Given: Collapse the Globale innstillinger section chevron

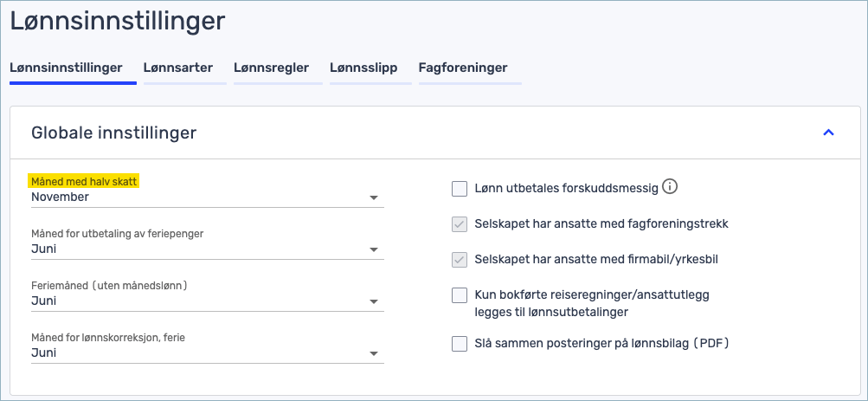Looking at the screenshot, I should point(828,133).
